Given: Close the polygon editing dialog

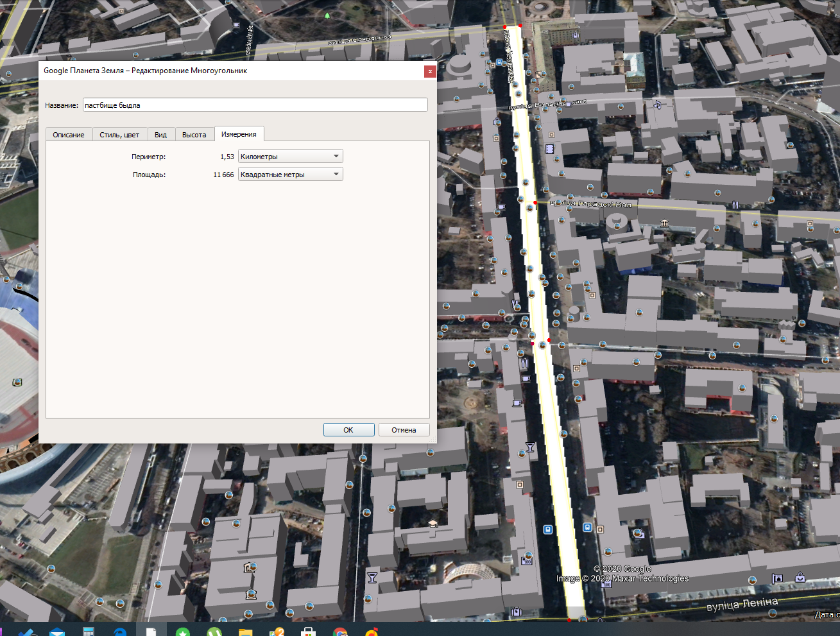Looking at the screenshot, I should [430, 71].
